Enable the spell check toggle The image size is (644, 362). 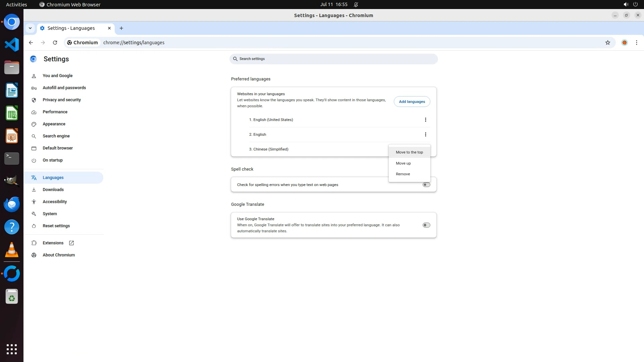[x=426, y=185]
